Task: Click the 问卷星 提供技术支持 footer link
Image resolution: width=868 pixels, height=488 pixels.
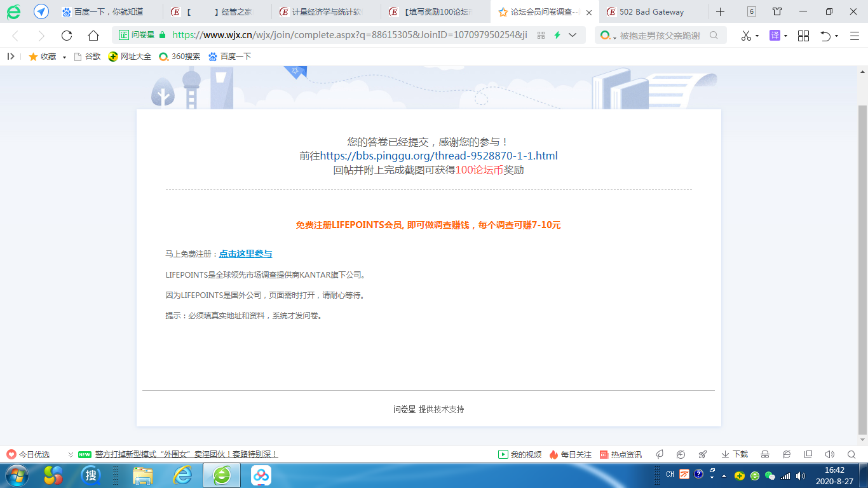Action: 429,410
